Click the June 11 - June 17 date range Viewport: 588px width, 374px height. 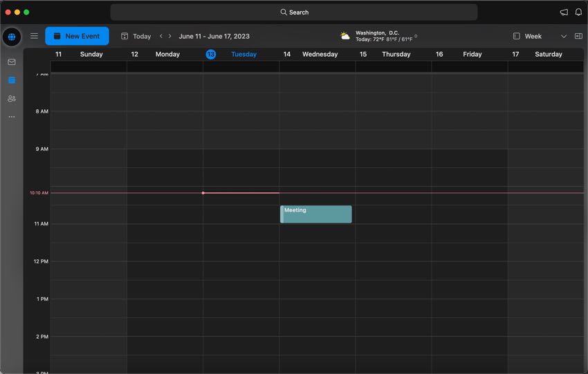pyautogui.click(x=214, y=36)
